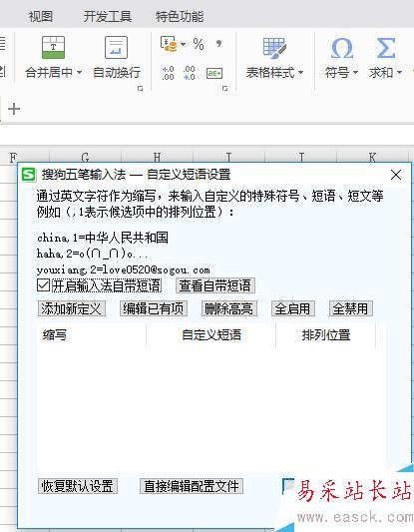The image size is (414, 532).
Task: Expand the 符号 dropdown arrow
Action: [x=355, y=72]
